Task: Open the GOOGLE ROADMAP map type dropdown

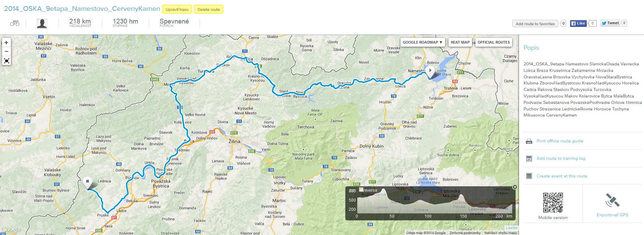Action: click(422, 42)
